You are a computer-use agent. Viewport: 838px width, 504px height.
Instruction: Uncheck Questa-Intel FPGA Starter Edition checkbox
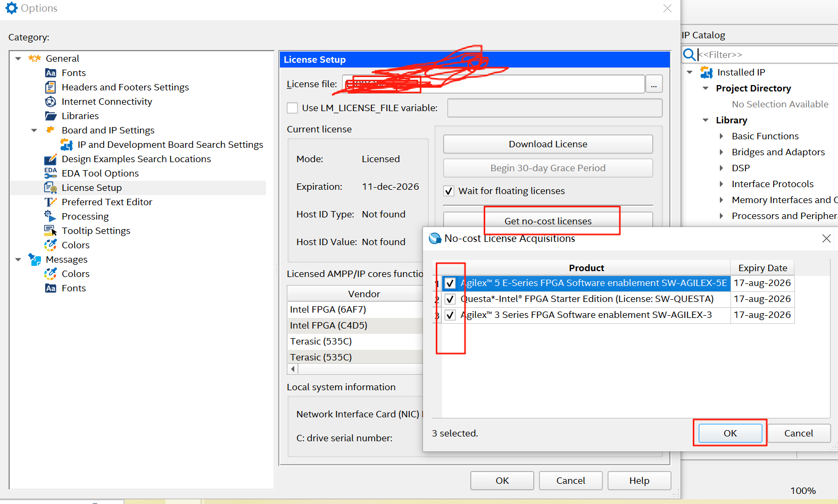pyautogui.click(x=450, y=299)
